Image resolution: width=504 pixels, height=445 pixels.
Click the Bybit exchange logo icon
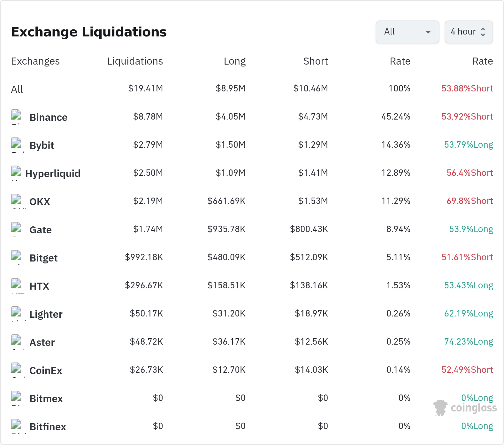(16, 145)
